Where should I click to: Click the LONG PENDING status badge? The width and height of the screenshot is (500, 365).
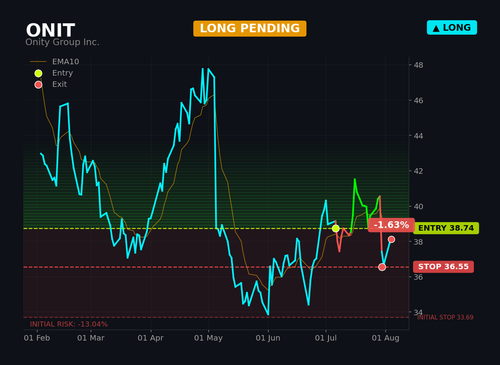(x=250, y=28)
